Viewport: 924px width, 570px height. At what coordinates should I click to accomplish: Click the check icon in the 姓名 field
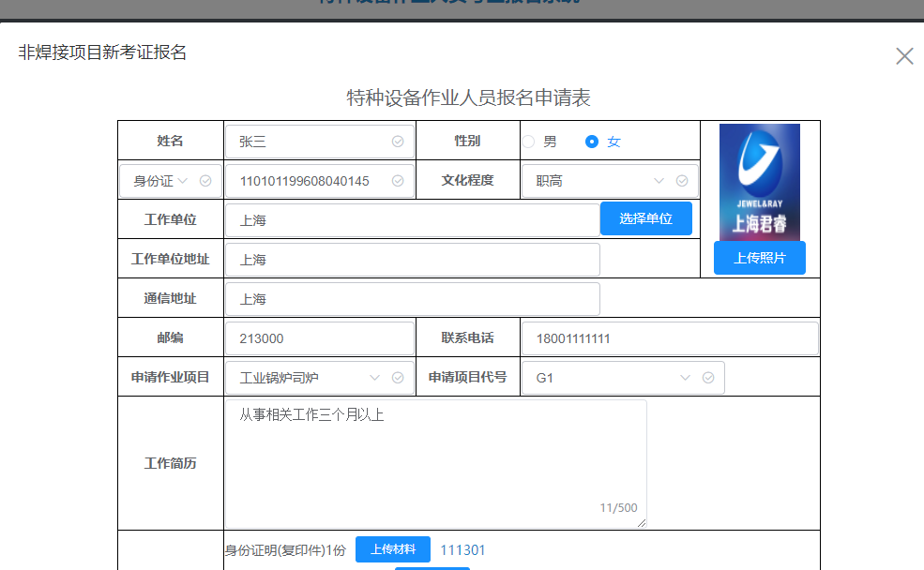pos(398,142)
